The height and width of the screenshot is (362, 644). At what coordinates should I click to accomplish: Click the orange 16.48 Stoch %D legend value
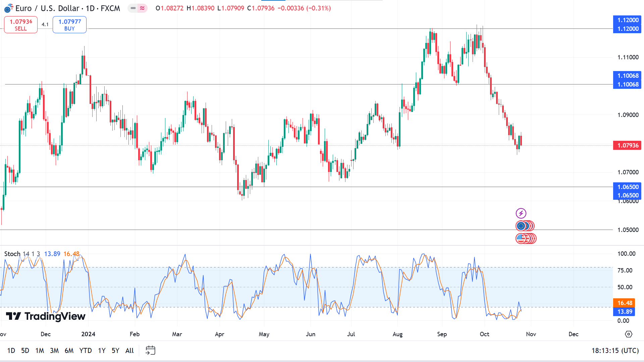pyautogui.click(x=71, y=254)
